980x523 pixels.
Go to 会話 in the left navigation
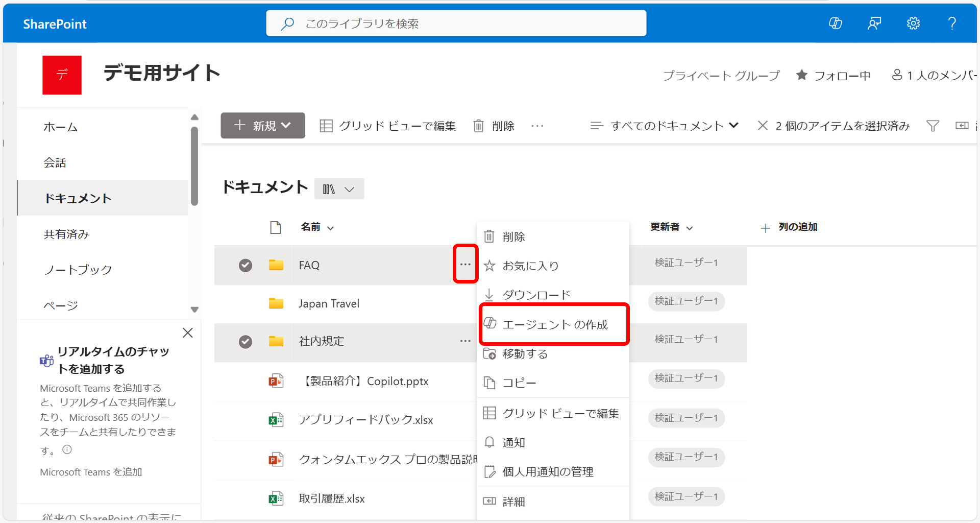pyautogui.click(x=55, y=162)
